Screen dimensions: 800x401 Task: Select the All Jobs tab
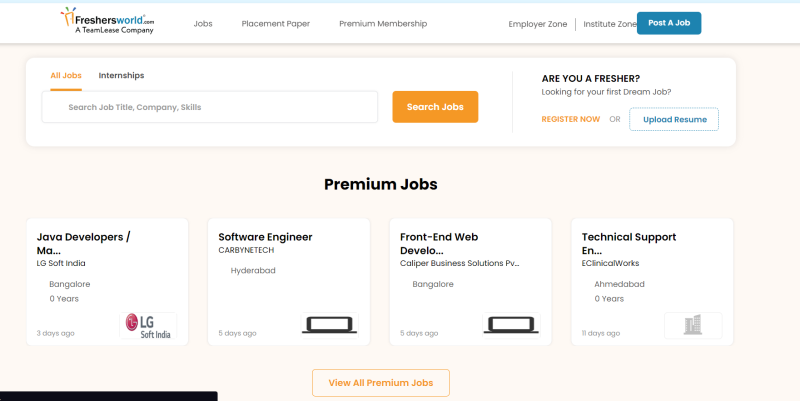[x=66, y=76]
